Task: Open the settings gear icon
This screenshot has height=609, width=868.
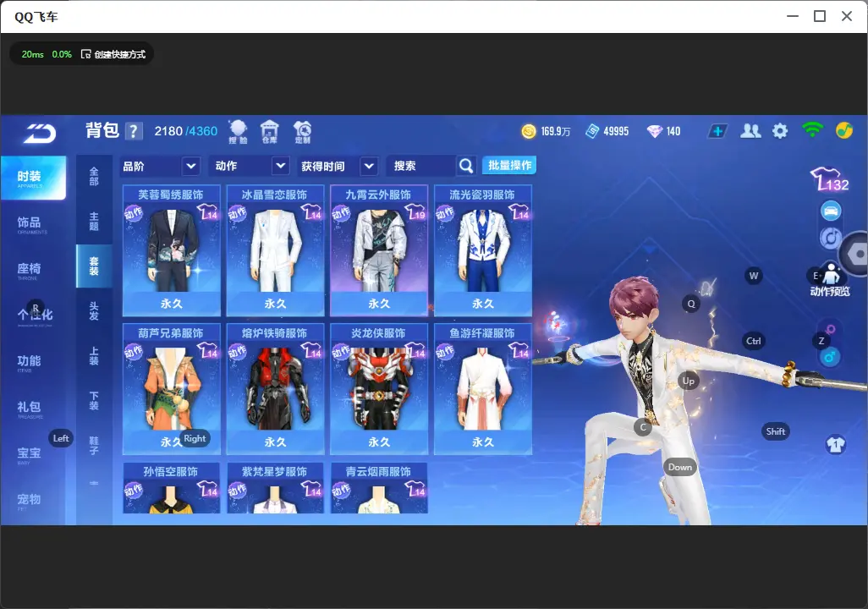Action: 780,131
